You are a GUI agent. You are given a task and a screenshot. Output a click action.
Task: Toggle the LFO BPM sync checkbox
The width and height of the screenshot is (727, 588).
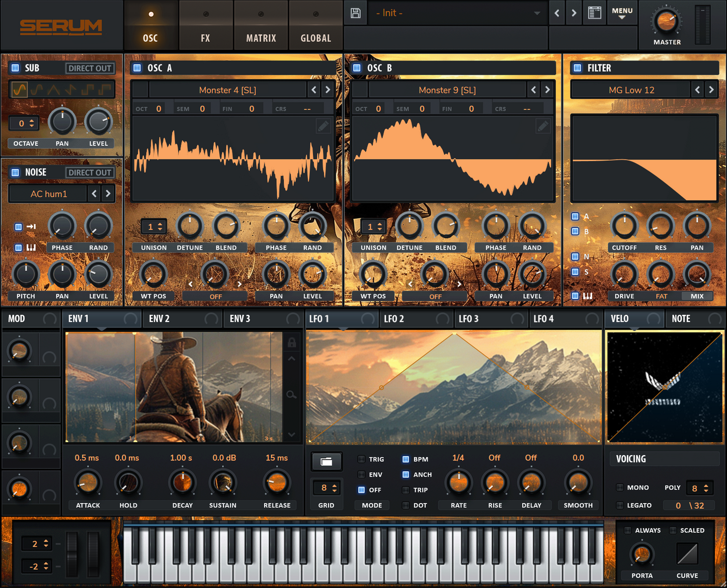(406, 459)
